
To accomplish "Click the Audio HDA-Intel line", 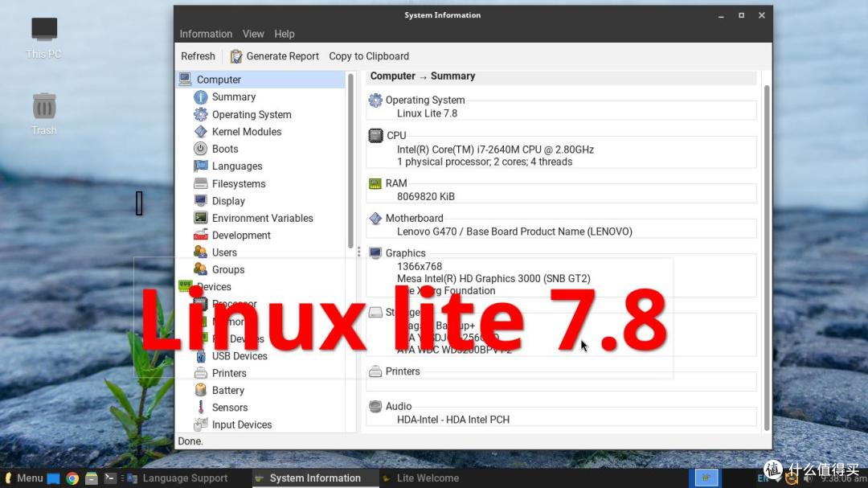I will click(x=453, y=420).
